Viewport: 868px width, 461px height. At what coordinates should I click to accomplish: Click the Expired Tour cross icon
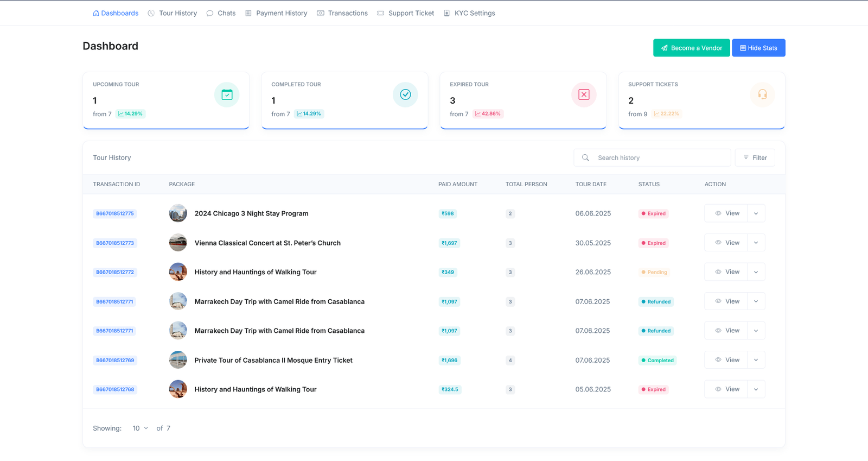coord(584,95)
